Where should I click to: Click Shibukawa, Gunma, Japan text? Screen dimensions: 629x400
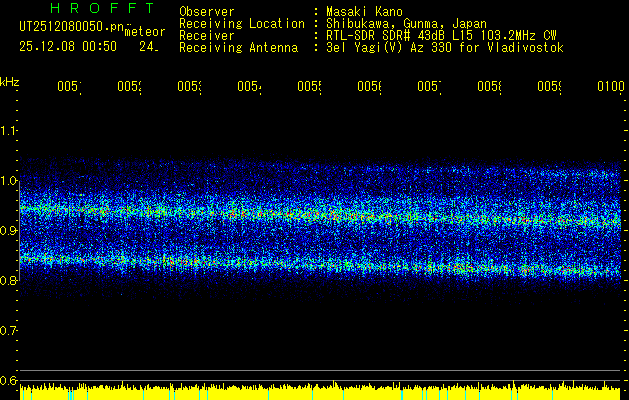406,24
